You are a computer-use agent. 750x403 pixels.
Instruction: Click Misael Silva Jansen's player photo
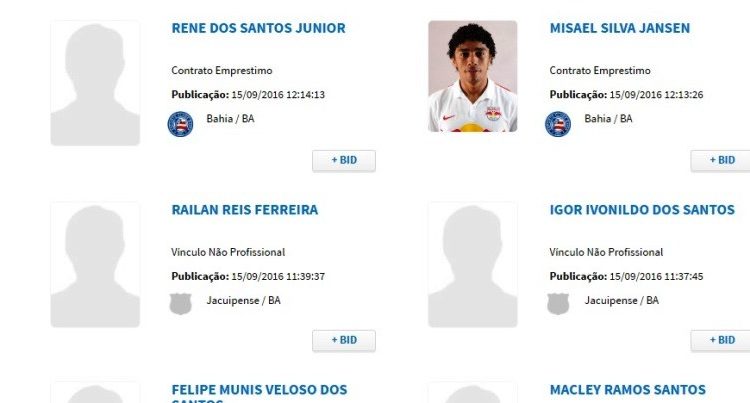click(x=473, y=76)
